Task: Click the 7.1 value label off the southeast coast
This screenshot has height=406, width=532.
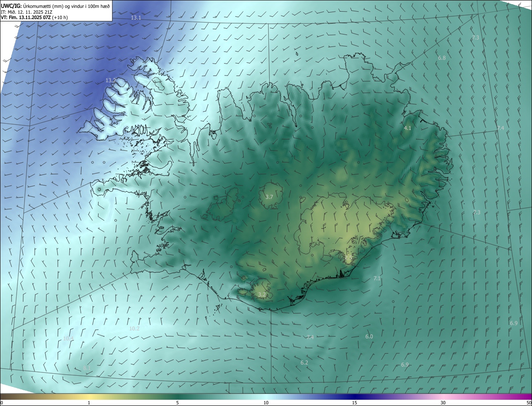Action: (x=377, y=278)
